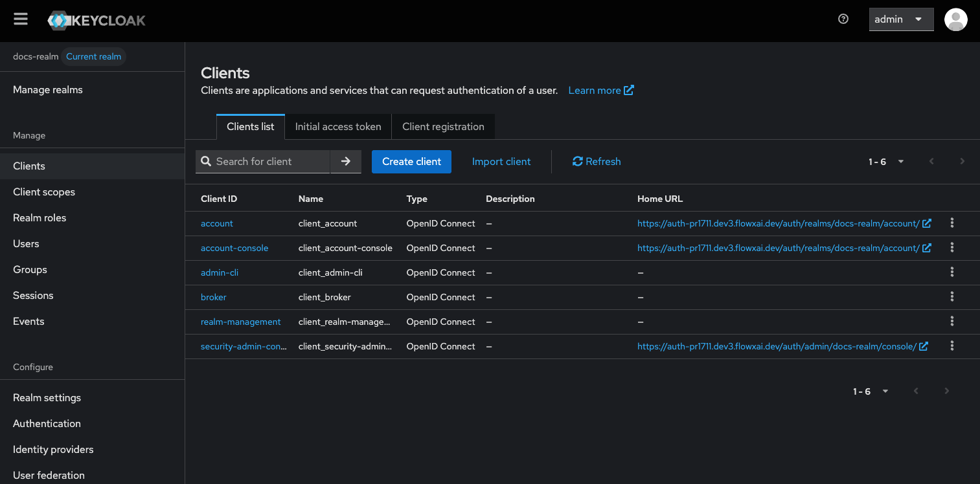Open kebab menu for broker row
The height and width of the screenshot is (484, 980).
pyautogui.click(x=952, y=297)
